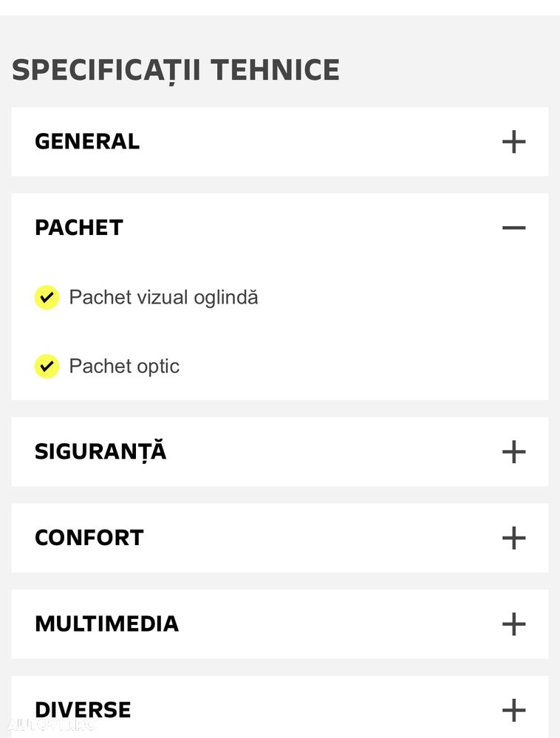Toggle the Pachet optic checkmark
Screen dimensions: 560x738
[x=47, y=366]
